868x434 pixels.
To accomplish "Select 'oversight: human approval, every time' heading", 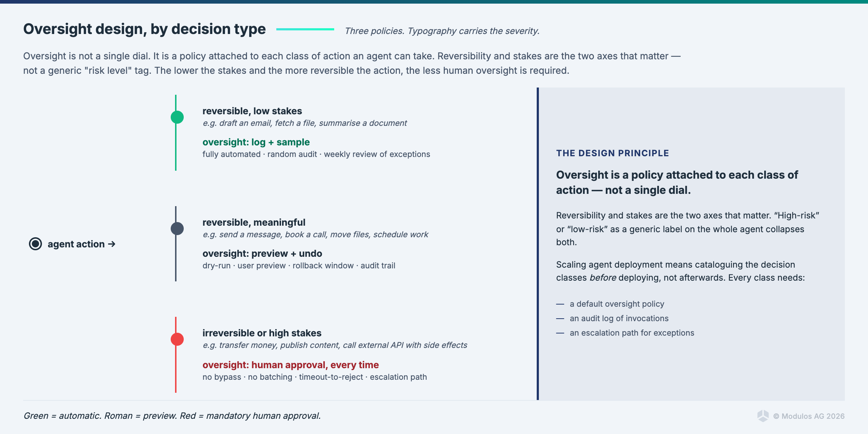I will click(x=290, y=365).
